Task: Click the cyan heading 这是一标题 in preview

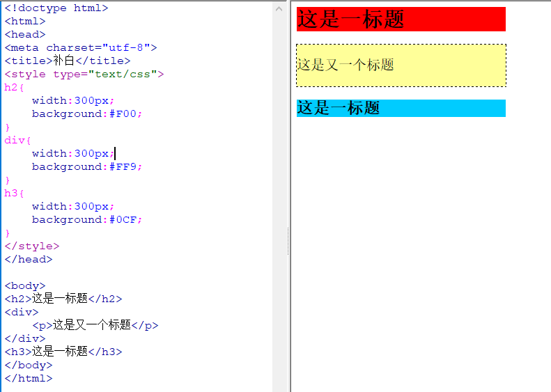Action: coord(401,108)
